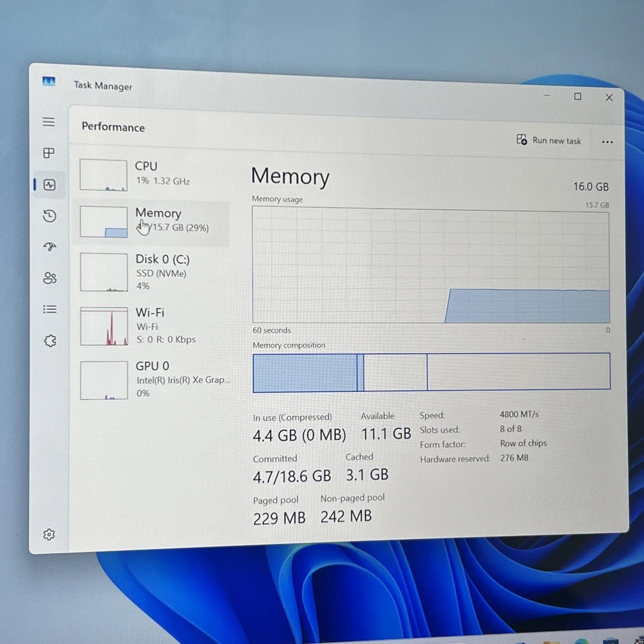The width and height of the screenshot is (644, 644).
Task: Click the Run new task button
Action: [549, 140]
